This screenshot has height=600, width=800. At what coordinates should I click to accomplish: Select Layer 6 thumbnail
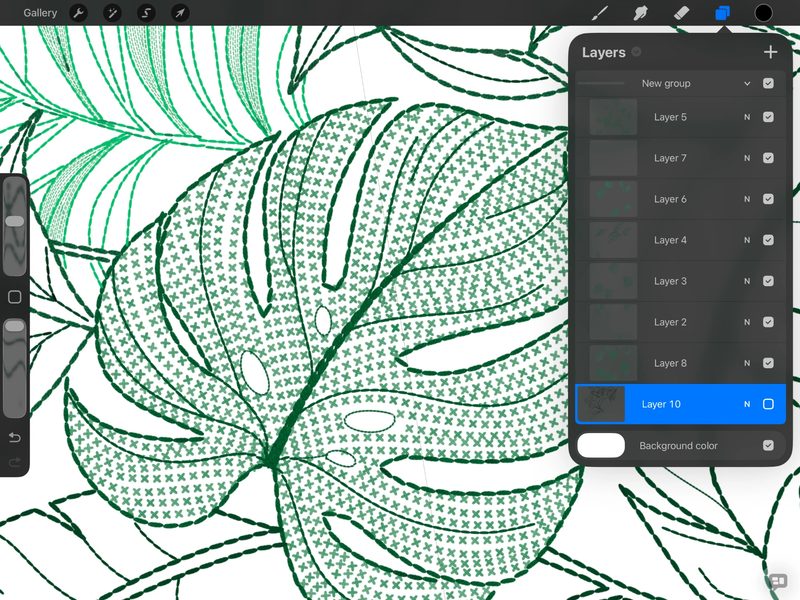[613, 199]
